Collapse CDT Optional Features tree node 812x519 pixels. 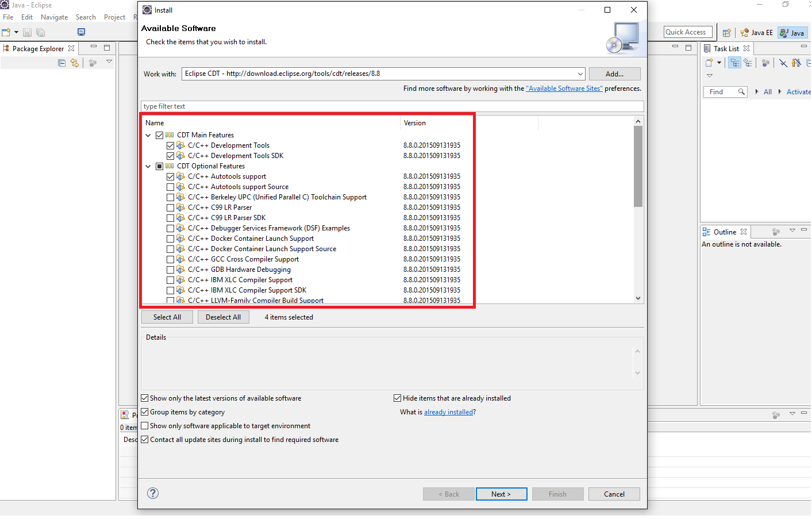click(x=148, y=166)
